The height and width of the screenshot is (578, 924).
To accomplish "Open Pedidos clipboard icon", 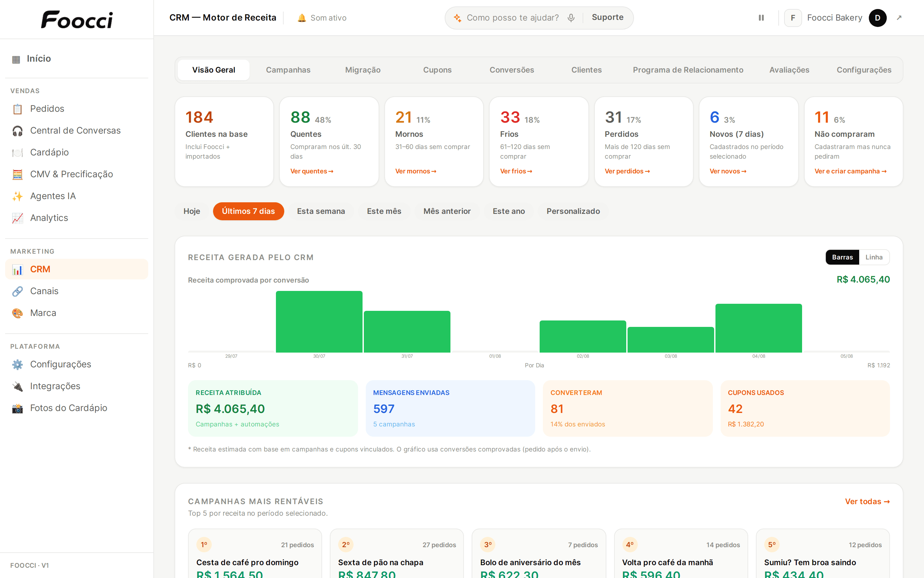I will click(18, 109).
